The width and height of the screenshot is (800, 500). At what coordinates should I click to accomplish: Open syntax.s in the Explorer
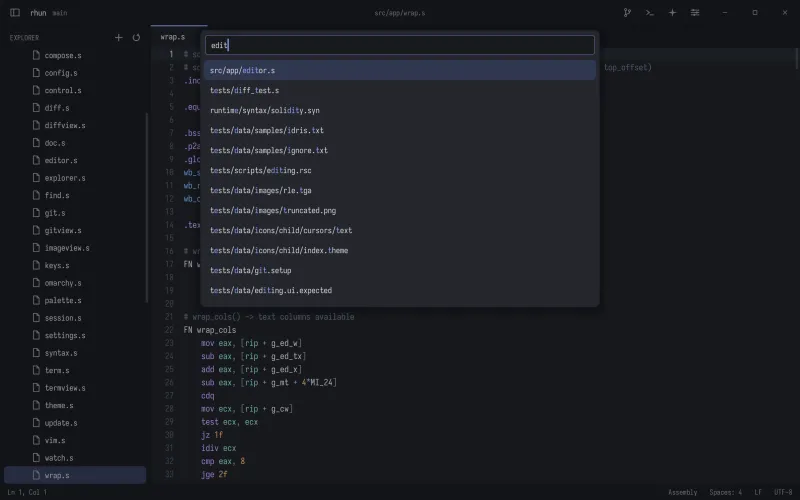pyautogui.click(x=75, y=353)
